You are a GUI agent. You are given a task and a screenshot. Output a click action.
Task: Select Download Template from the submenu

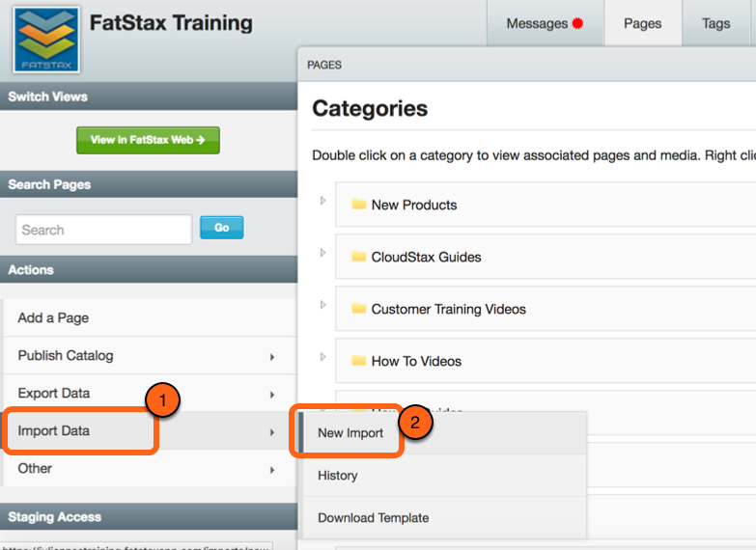[444, 518]
